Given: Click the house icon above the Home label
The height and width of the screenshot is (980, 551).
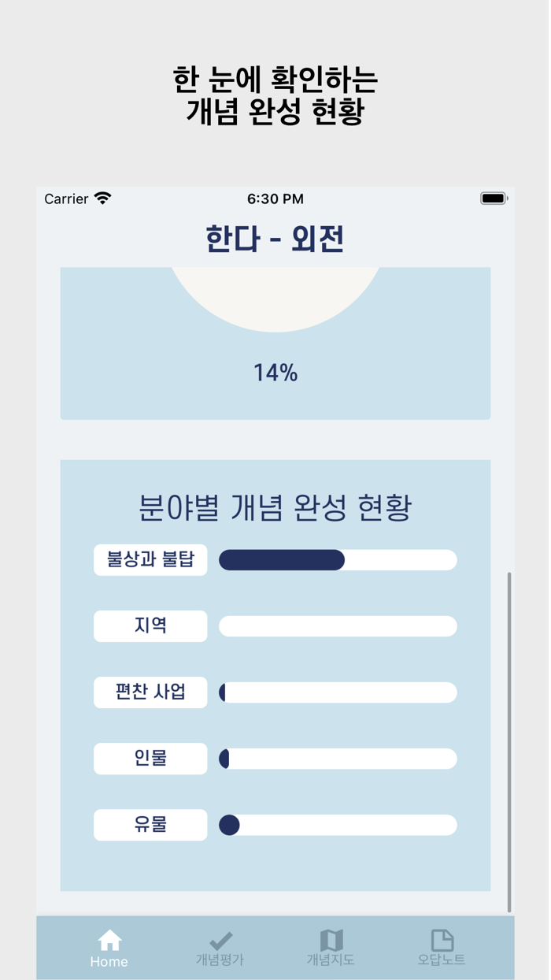Looking at the screenshot, I should click(x=109, y=939).
